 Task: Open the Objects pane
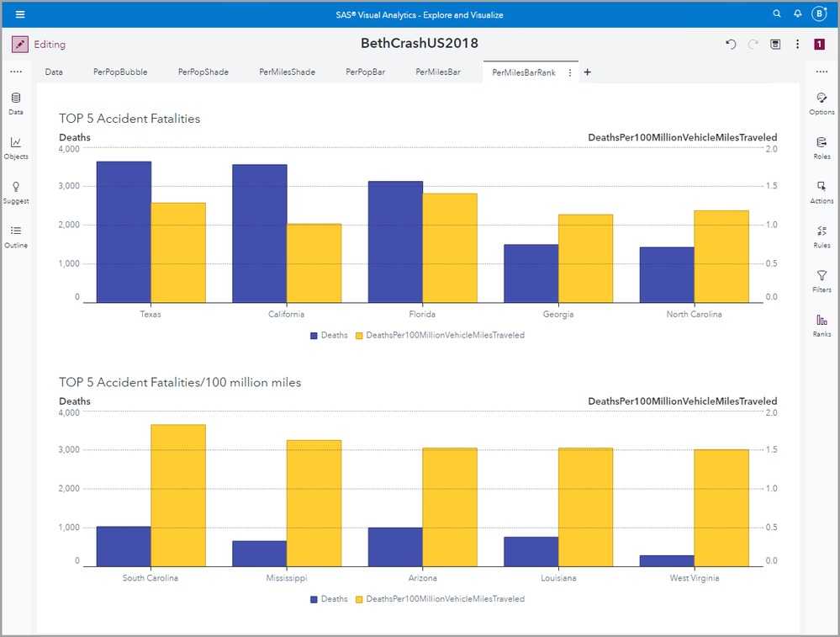(x=16, y=148)
